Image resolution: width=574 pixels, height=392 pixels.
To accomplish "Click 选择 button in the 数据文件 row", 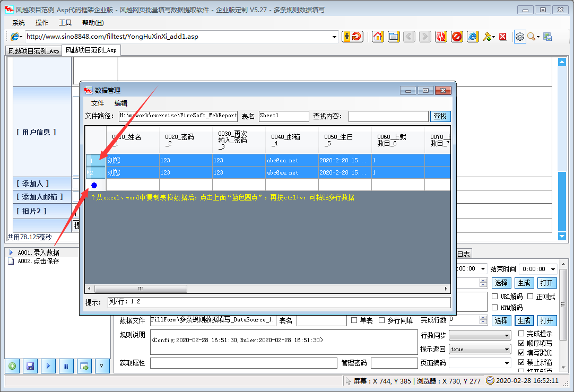I will (x=501, y=320).
